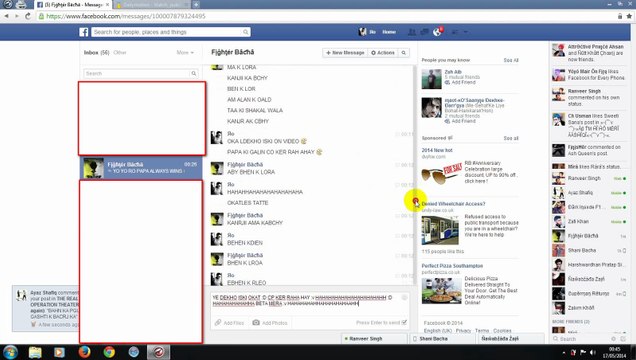Screen dimensions: 636x360
Task: Click Action Center flag tray icon
Action: pyautogui.click(x=583, y=352)
